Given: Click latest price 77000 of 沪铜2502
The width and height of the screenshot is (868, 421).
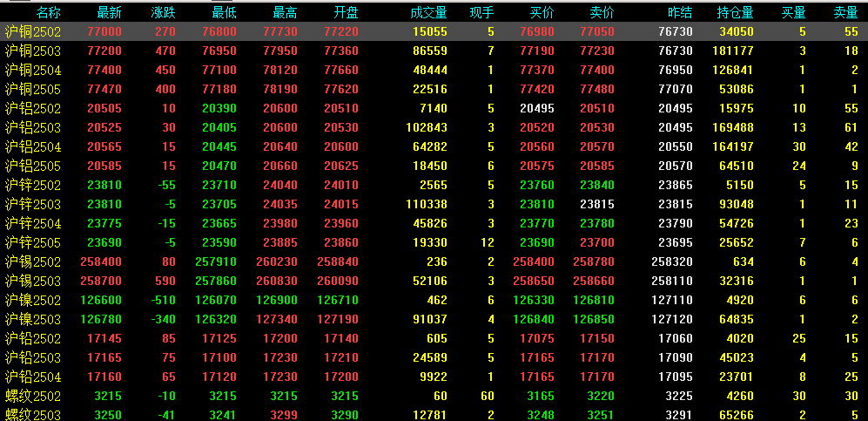Looking at the screenshot, I should (x=104, y=32).
